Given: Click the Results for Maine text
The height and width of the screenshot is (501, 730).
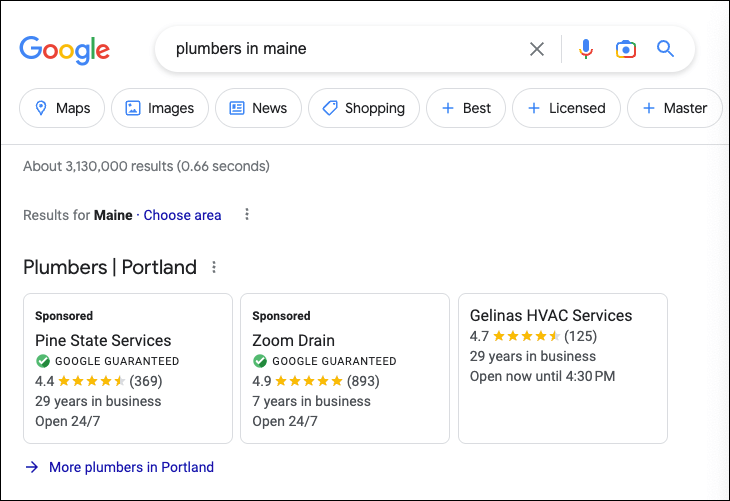Looking at the screenshot, I should click(x=78, y=215).
